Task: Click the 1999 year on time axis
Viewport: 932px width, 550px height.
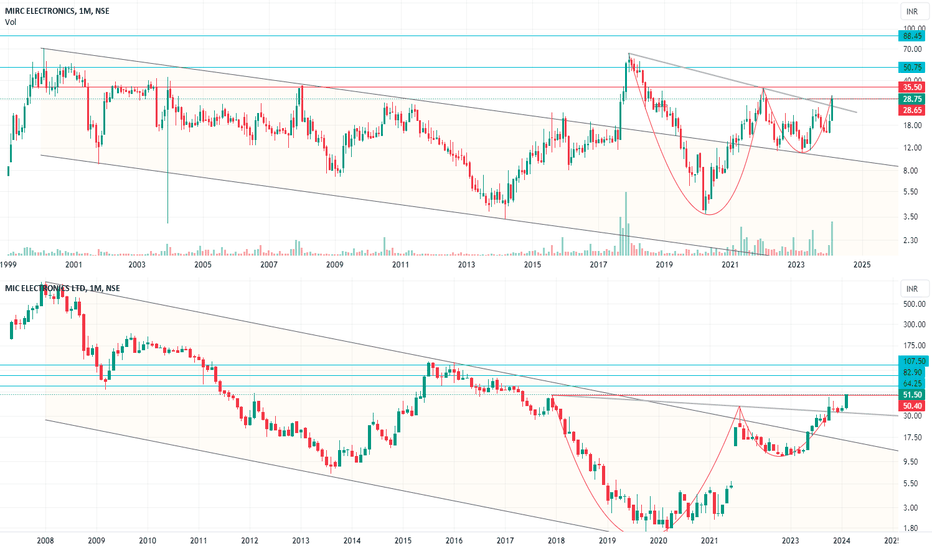Action: pos(8,265)
